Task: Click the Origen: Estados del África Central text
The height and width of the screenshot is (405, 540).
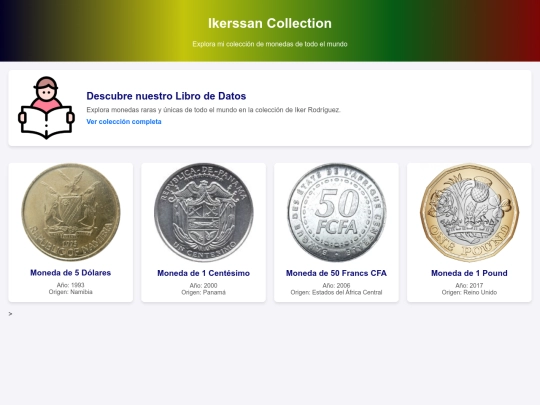Action: pos(336,292)
